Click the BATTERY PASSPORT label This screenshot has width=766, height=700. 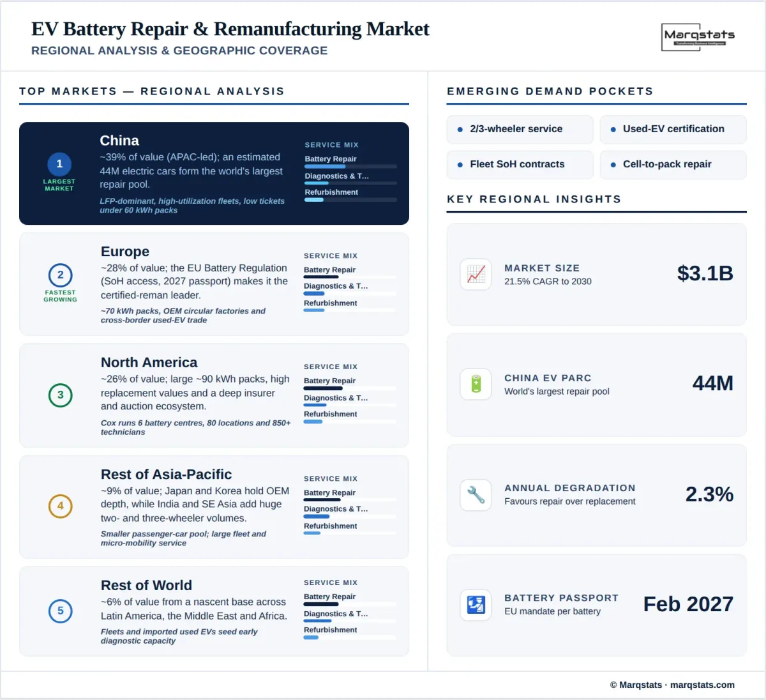561,598
